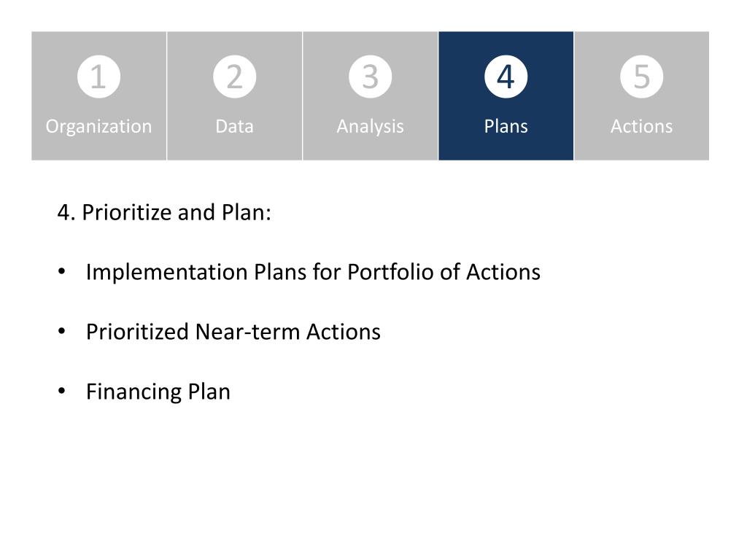
Task: Click the dark blue Plans box
Action: tap(506, 96)
